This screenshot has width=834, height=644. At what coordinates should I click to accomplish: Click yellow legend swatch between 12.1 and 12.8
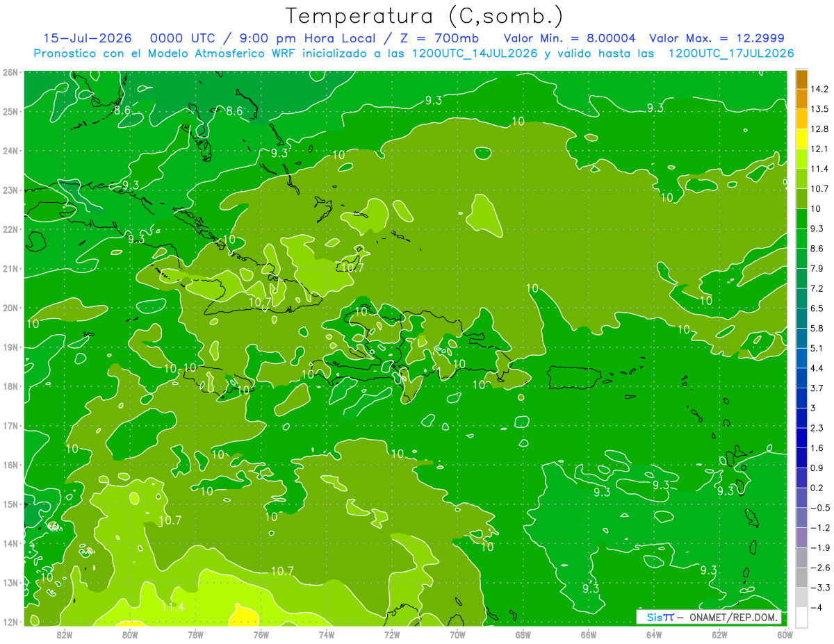click(801, 139)
